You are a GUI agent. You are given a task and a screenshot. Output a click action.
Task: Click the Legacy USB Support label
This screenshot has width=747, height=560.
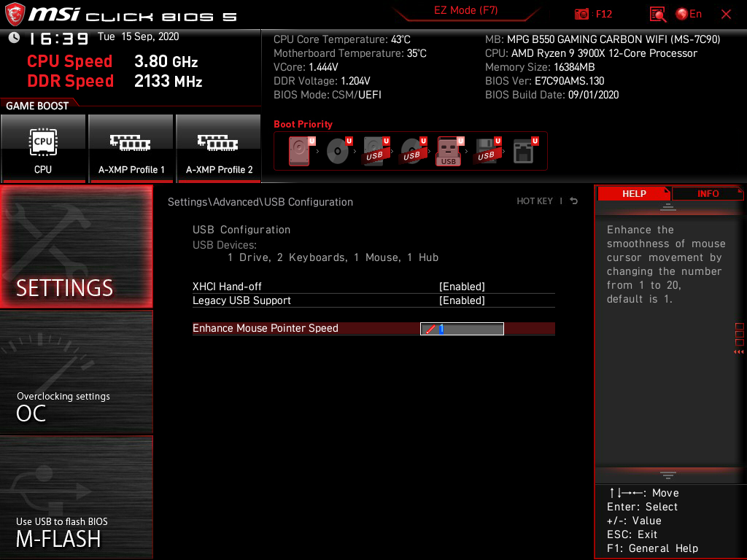coord(241,300)
